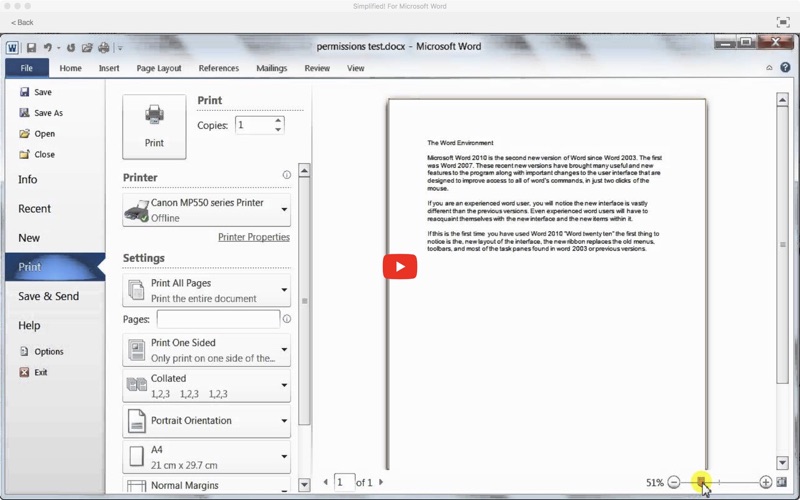Switch to the Insert tab
The image size is (800, 500).
[109, 68]
